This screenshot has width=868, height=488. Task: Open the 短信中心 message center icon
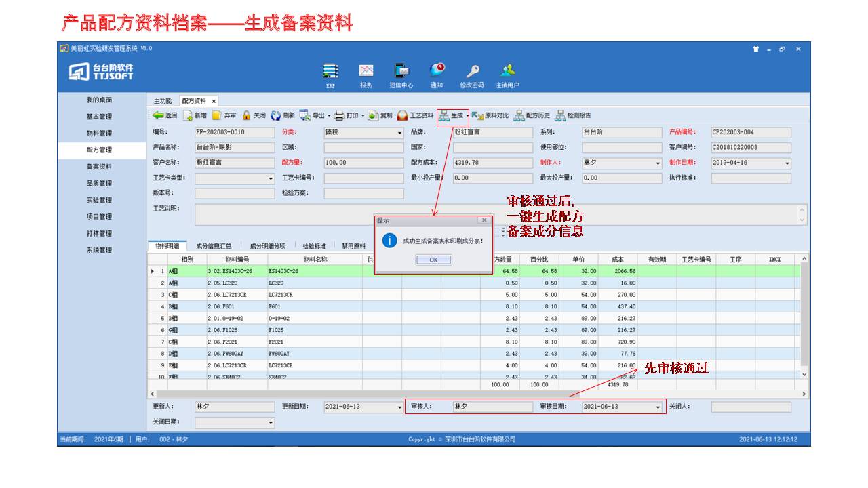[401, 70]
